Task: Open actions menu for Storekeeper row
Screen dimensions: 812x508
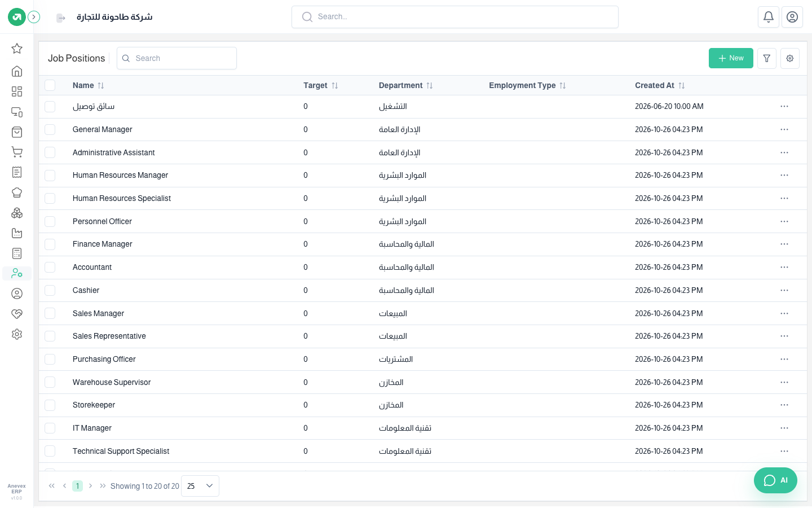Action: tap(784, 405)
